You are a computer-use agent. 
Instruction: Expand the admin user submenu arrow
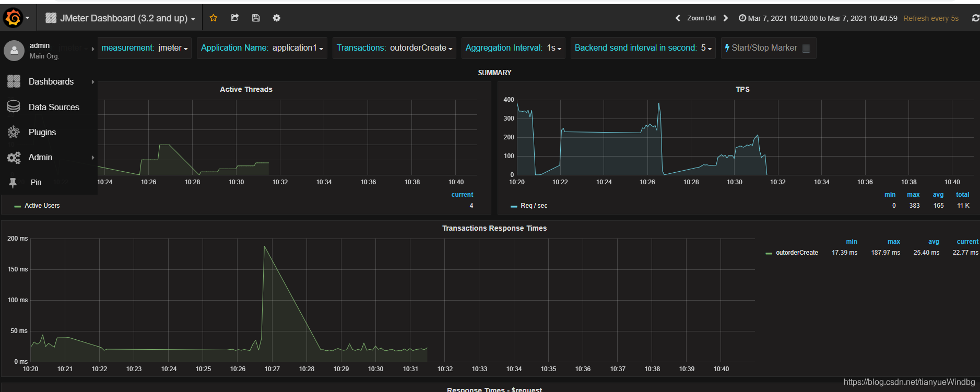point(93,49)
